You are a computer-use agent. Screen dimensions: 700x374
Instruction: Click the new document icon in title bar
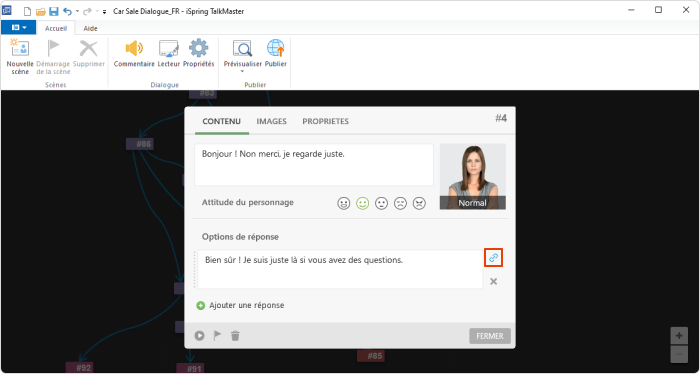[x=27, y=11]
